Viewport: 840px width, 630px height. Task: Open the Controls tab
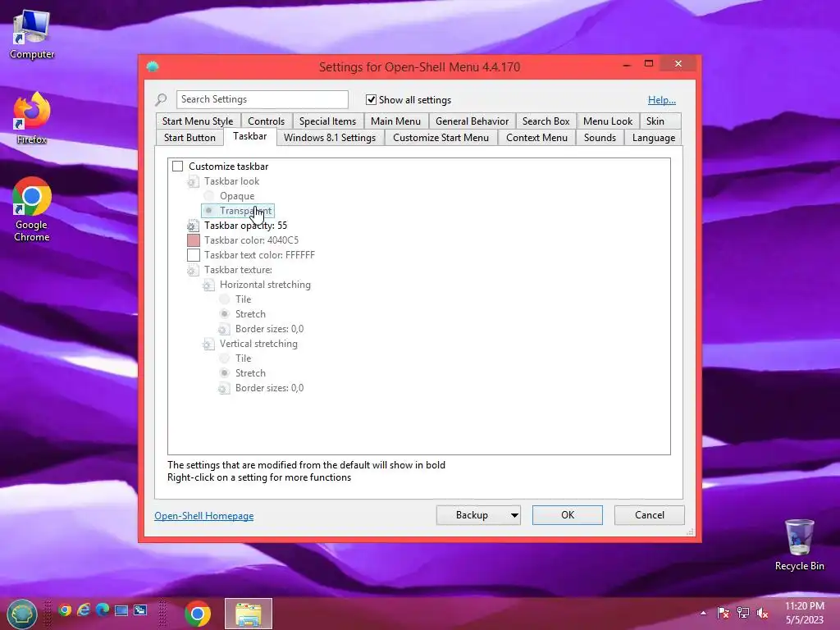(267, 121)
